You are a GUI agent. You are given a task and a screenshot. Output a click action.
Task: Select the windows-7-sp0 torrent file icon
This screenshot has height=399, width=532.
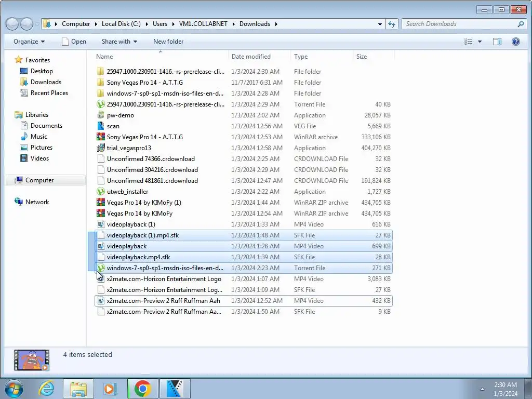pyautogui.click(x=100, y=268)
